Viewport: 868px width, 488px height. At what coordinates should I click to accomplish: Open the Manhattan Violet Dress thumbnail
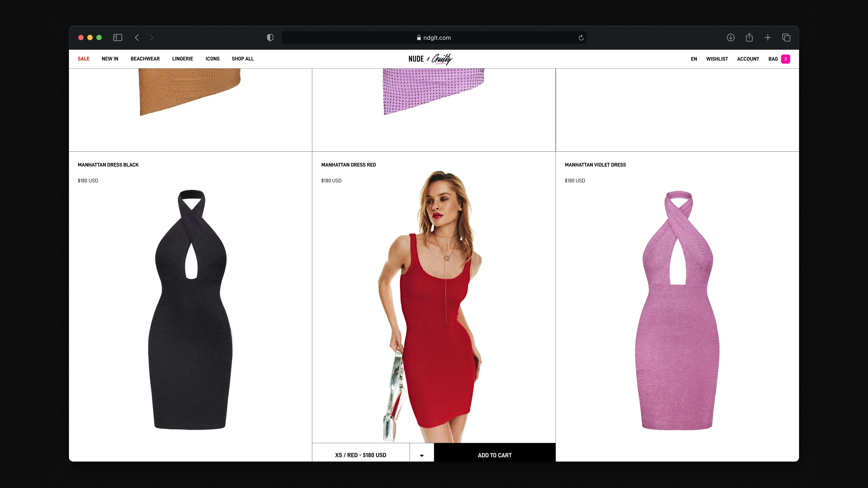tap(677, 310)
